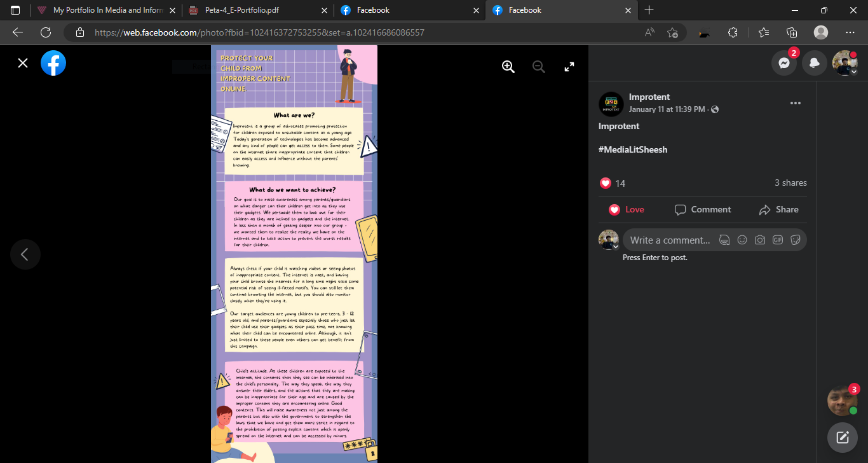Enter fullscreen photo view

[569, 67]
